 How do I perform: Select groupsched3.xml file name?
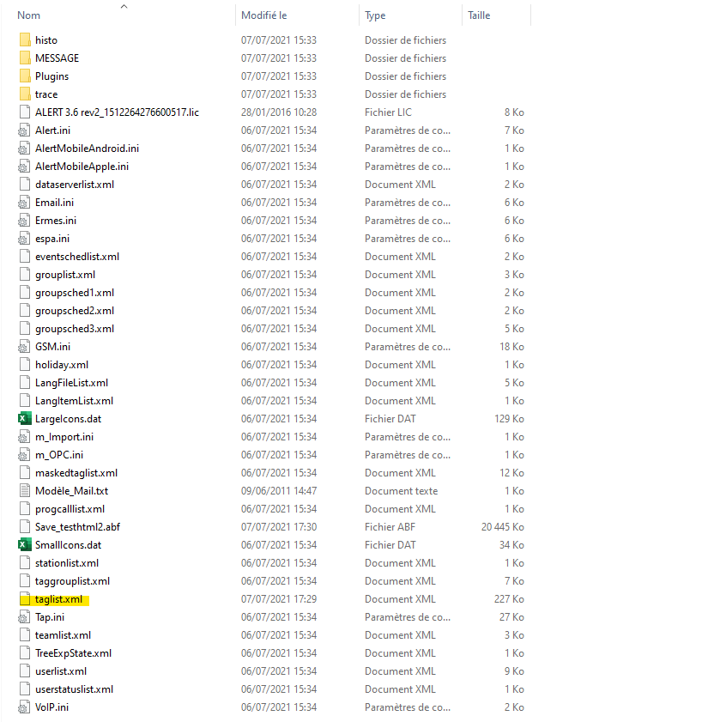(x=74, y=329)
